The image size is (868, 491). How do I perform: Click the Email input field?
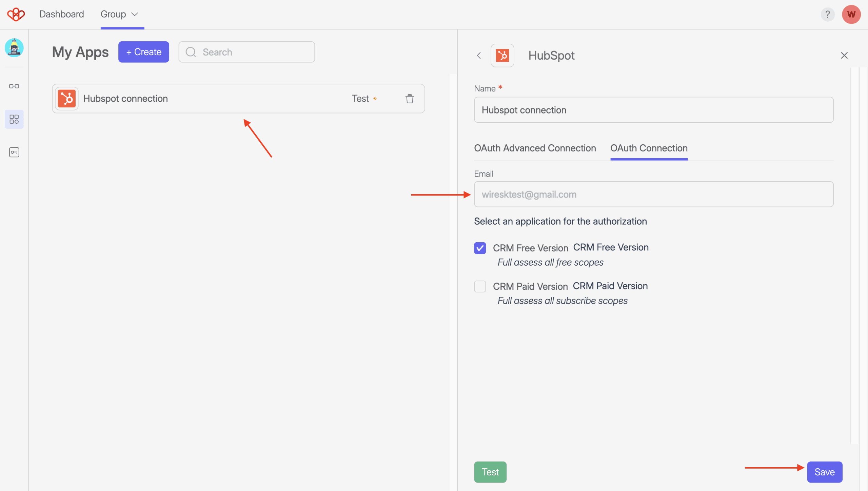(653, 194)
